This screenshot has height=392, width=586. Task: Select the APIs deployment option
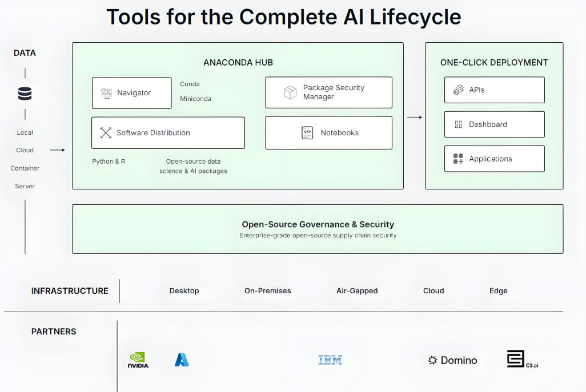point(495,90)
